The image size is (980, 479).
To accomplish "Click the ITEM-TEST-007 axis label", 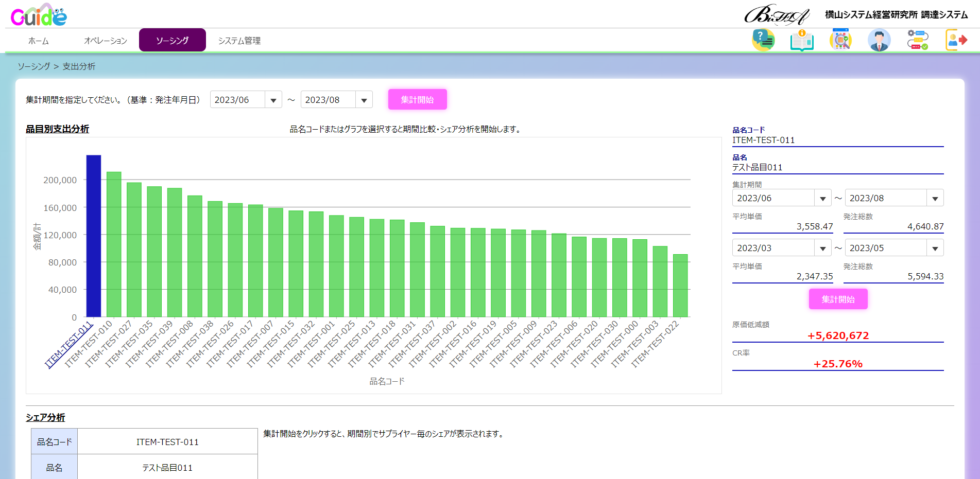I will point(250,344).
